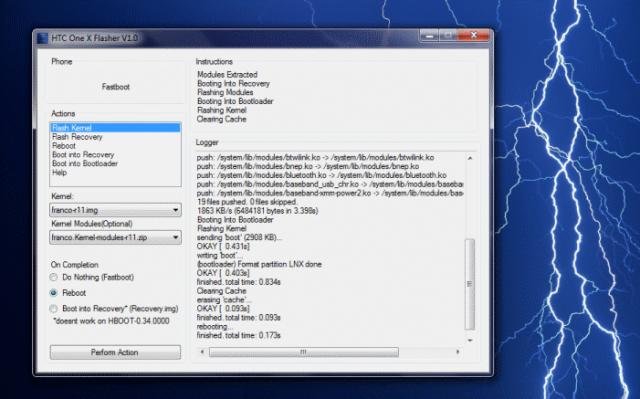This screenshot has width=640, height=399.
Task: Click the log line sending 'boot' (2908 KB)...
Action: pos(239,237)
